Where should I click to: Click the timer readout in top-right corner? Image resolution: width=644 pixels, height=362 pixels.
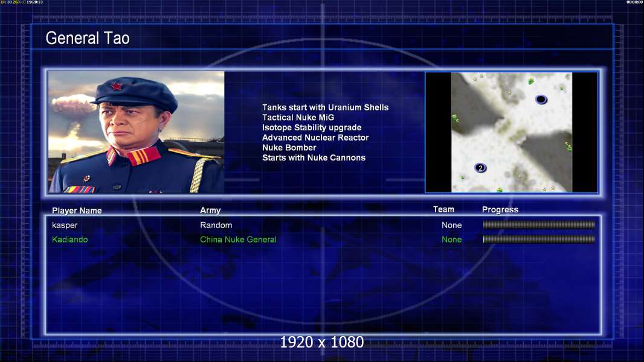[x=634, y=2]
